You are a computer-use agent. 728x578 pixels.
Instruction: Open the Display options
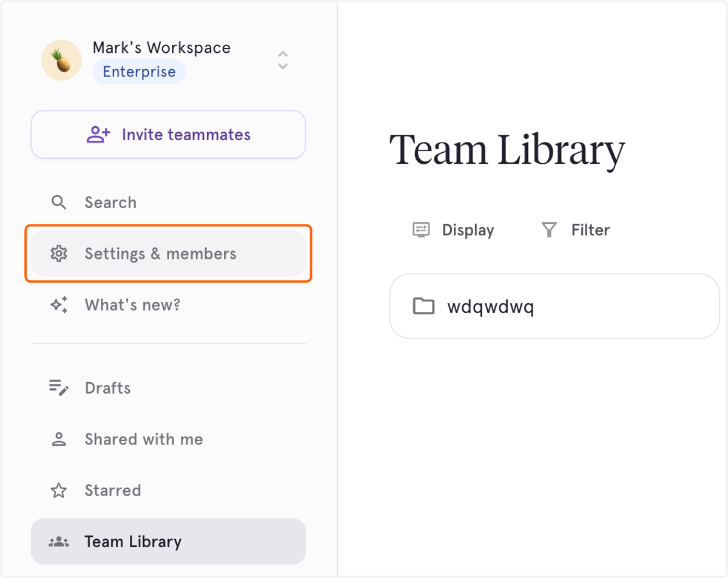(x=453, y=230)
